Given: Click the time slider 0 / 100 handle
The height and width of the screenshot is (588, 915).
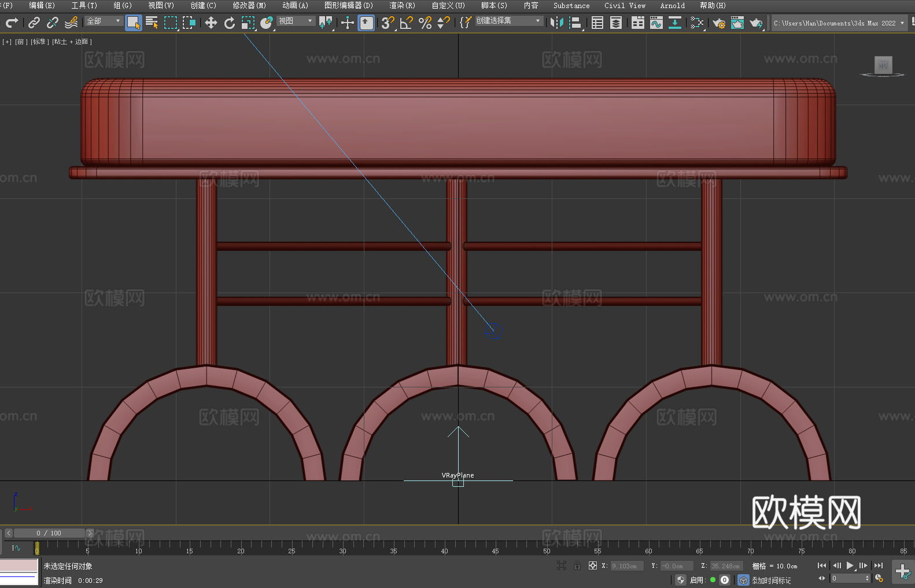Looking at the screenshot, I should [x=49, y=533].
